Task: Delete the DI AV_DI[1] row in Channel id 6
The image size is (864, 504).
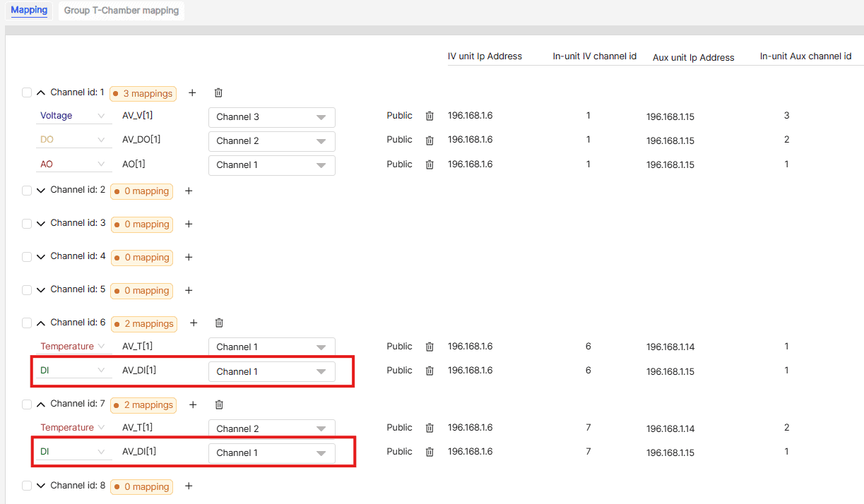Action: [430, 370]
